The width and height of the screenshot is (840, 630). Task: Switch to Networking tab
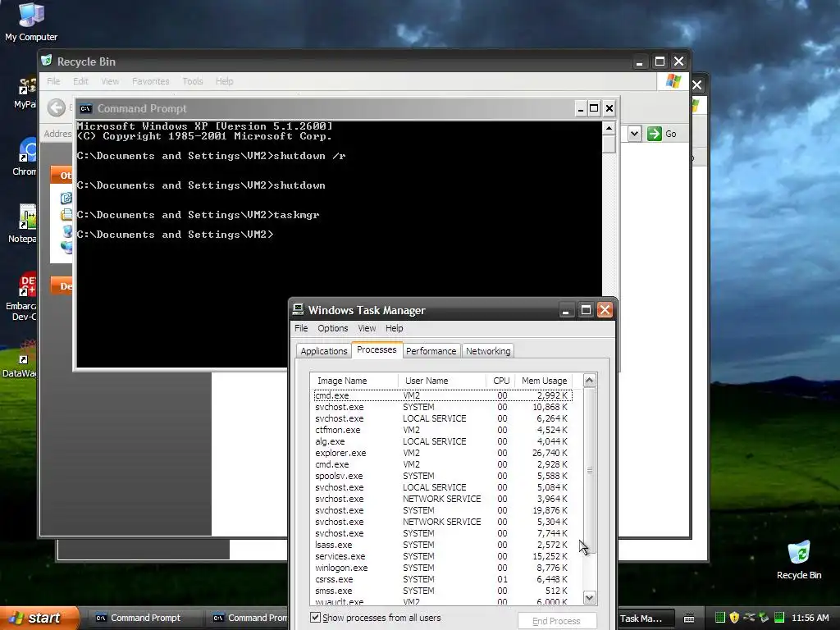(488, 351)
